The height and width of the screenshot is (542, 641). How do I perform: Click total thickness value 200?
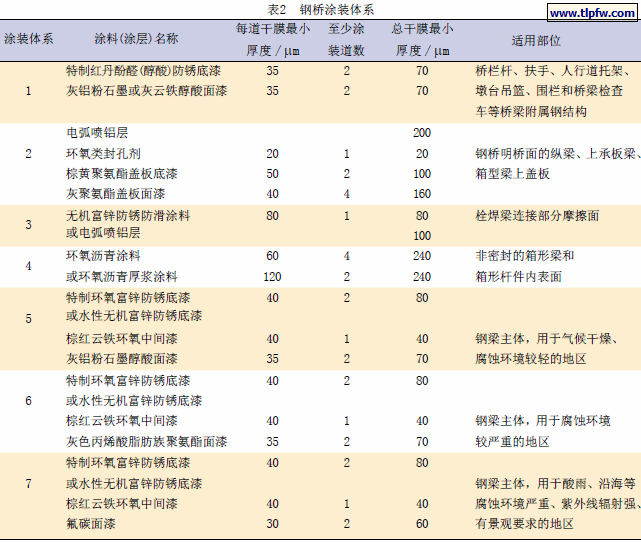422,133
